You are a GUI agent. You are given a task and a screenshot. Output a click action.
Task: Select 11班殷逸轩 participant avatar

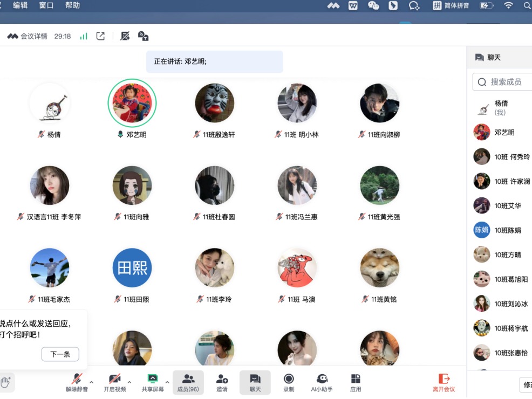[214, 103]
